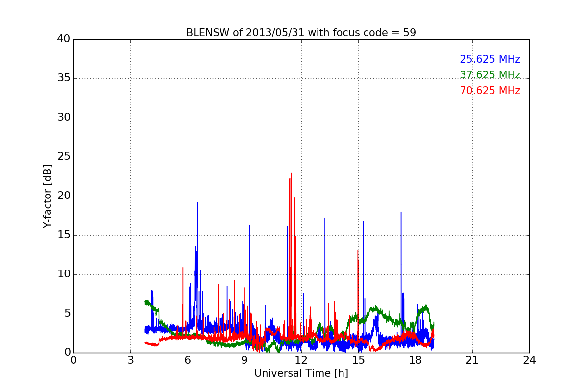Click the green curve hump near 16 h
The image size is (588, 392).
(376, 309)
